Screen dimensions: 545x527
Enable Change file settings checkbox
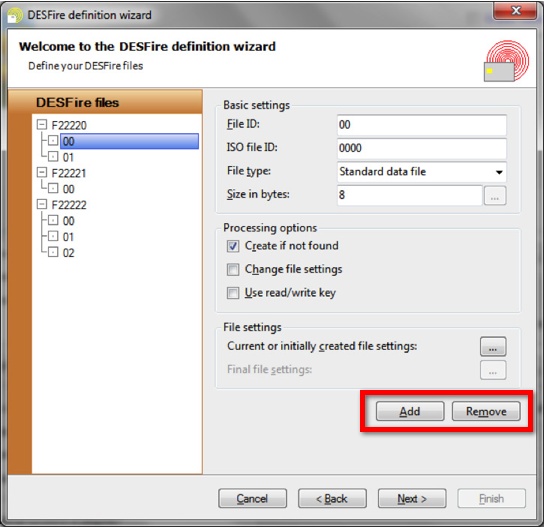point(233,269)
